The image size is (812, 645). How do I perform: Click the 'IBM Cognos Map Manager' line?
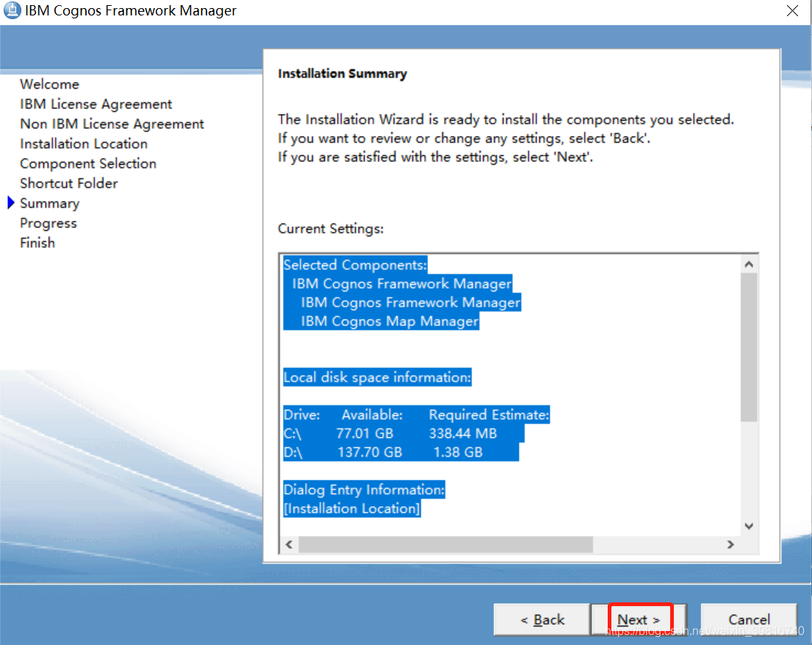pos(389,322)
